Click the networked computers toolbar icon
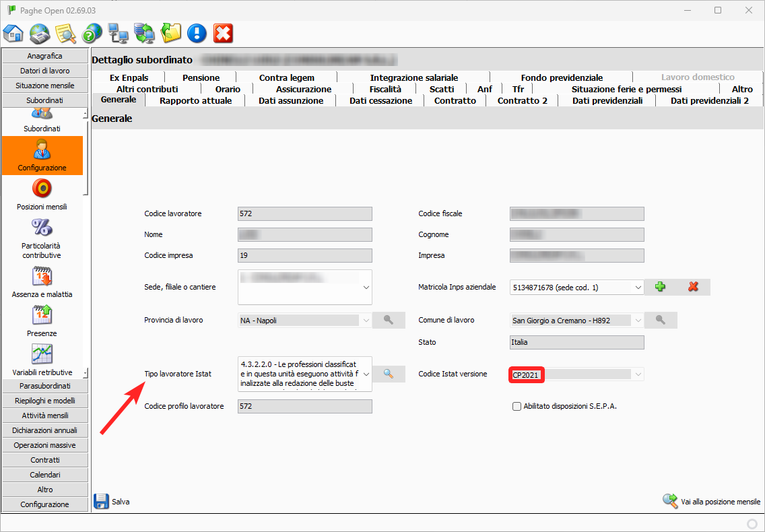The width and height of the screenshot is (765, 532). coord(118,33)
